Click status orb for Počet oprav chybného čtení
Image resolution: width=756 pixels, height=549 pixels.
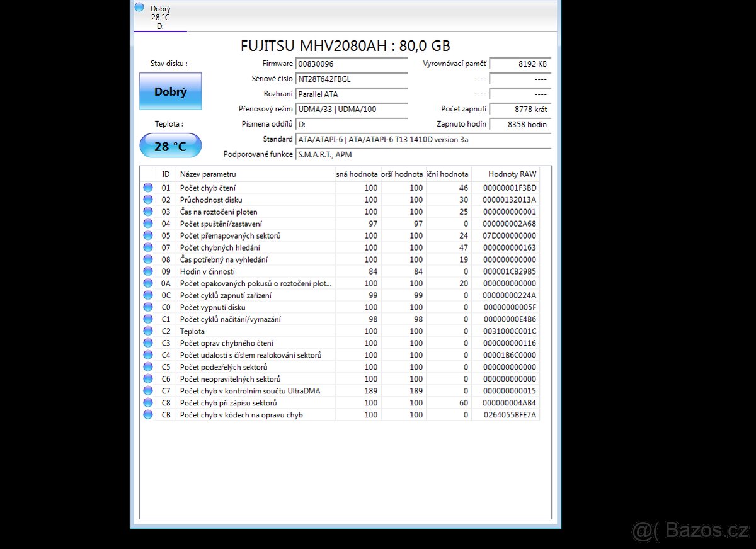pyautogui.click(x=148, y=343)
